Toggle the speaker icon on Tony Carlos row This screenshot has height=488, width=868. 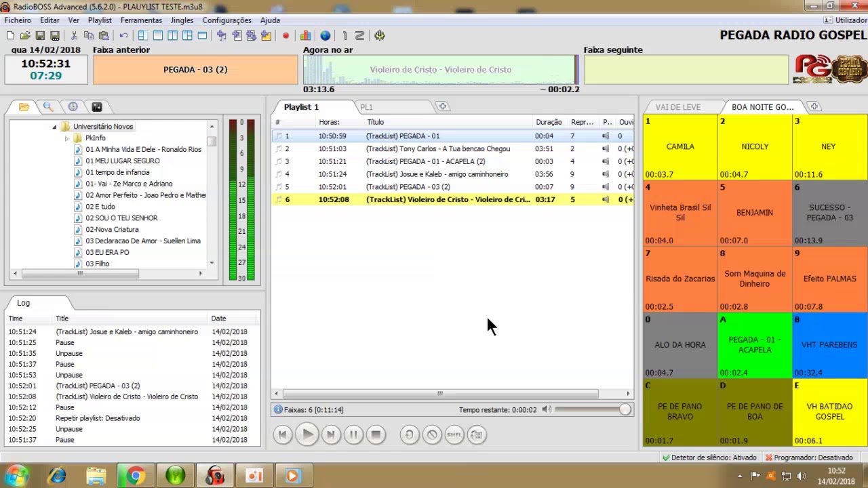tap(606, 149)
